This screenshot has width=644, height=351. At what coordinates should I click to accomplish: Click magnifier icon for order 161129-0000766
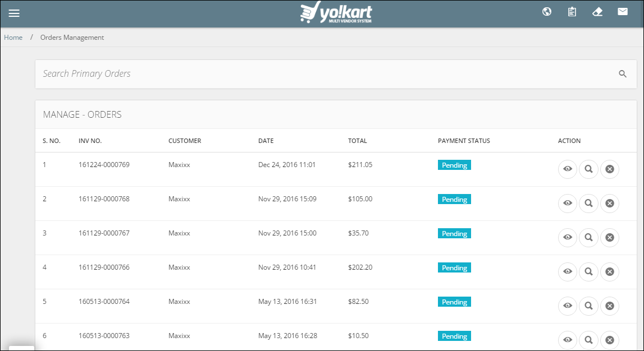[x=588, y=271]
